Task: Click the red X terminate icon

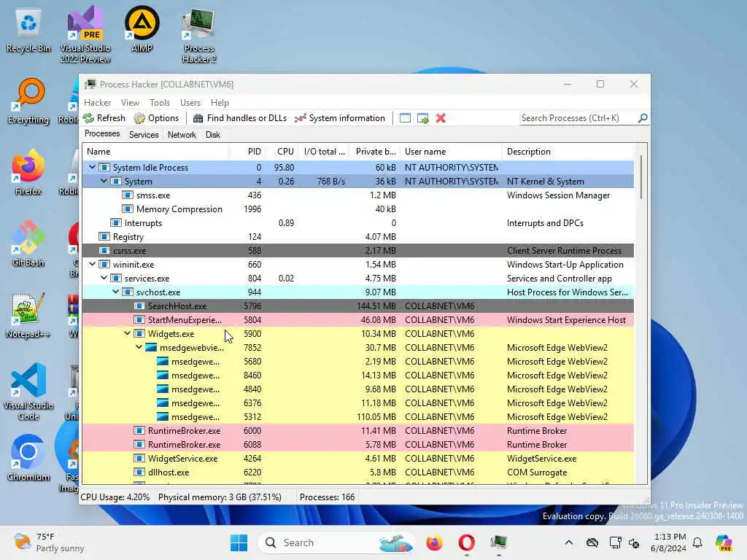Action: click(441, 118)
